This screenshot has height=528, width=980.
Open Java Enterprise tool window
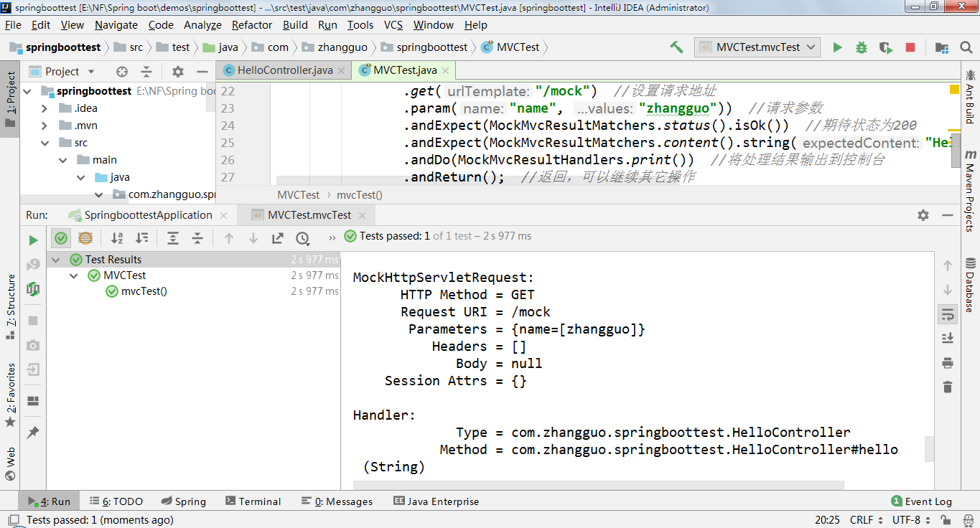437,501
